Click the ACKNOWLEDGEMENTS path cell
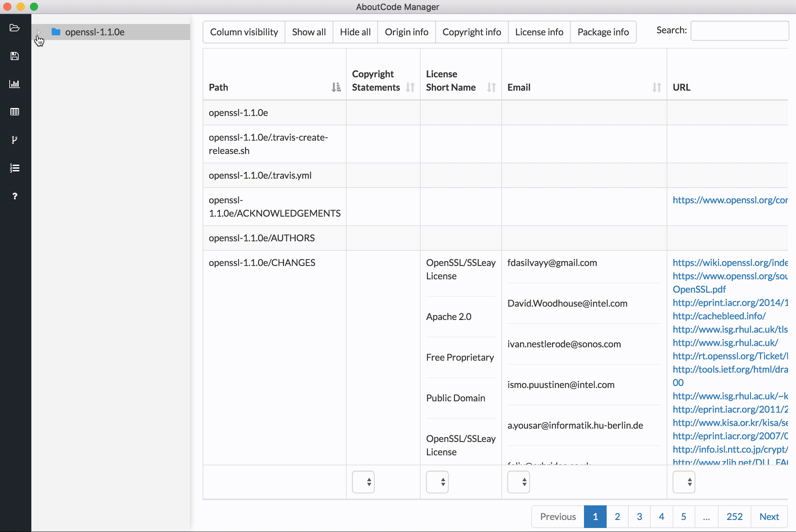796x532 pixels. (274, 207)
